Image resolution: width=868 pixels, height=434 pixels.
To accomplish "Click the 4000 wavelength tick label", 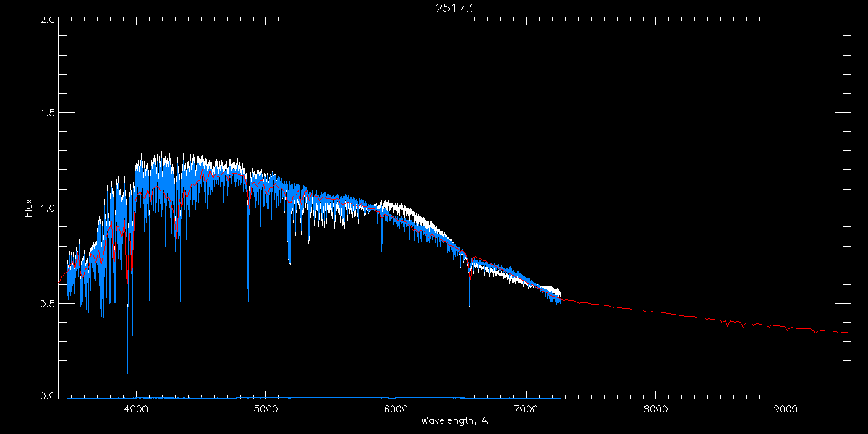I will point(136,409).
